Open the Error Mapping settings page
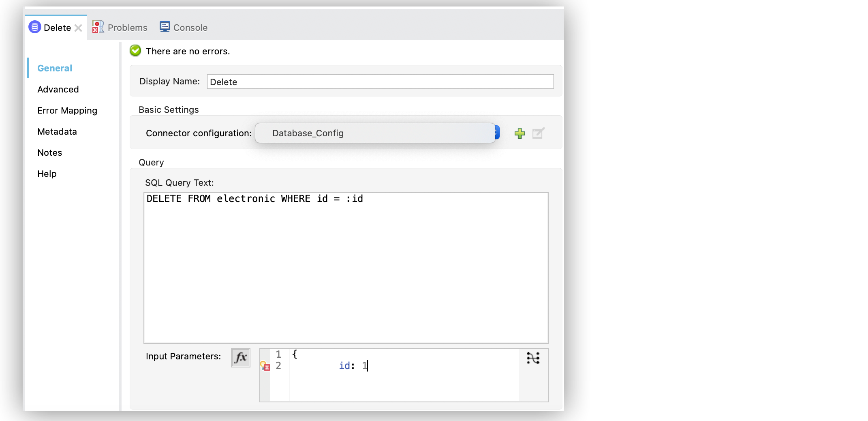Image resolution: width=868 pixels, height=421 pixels. [67, 110]
